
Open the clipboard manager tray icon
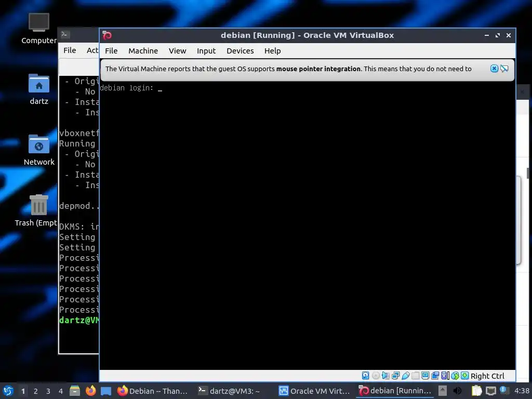[476, 391]
